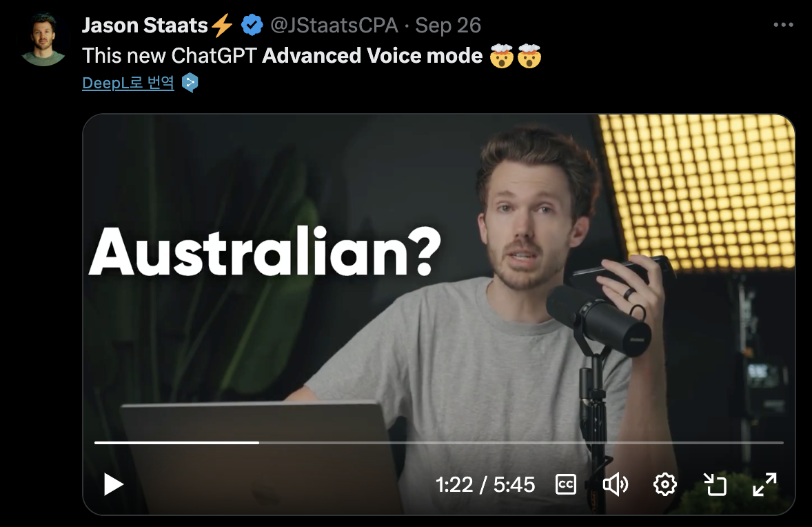Image resolution: width=812 pixels, height=527 pixels.
Task: Seek within the unplayed gray video timeline
Action: 521,443
